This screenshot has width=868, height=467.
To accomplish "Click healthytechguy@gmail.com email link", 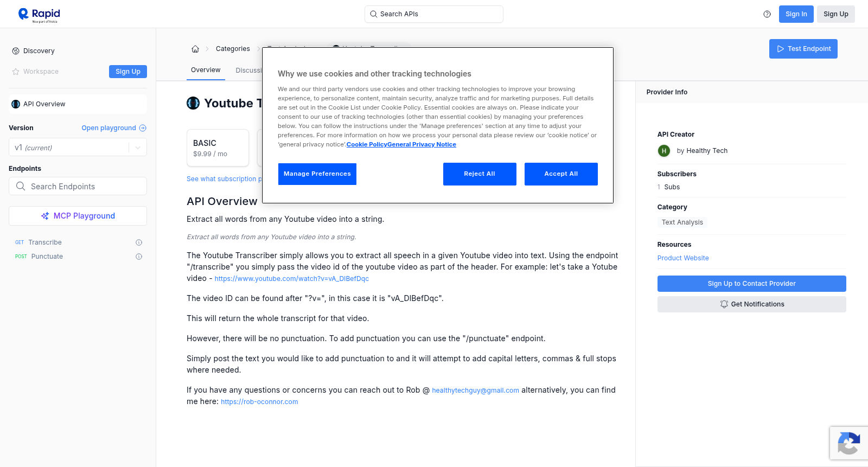I will pyautogui.click(x=475, y=391).
